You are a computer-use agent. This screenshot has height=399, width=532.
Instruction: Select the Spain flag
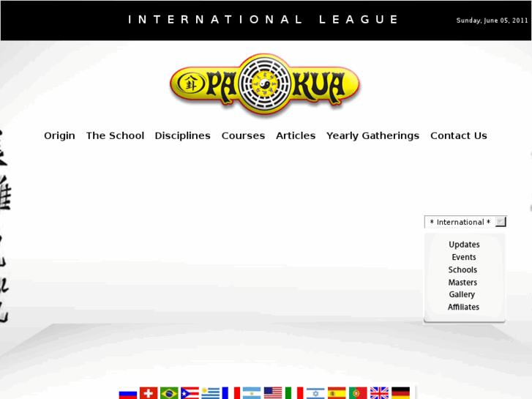point(337,393)
